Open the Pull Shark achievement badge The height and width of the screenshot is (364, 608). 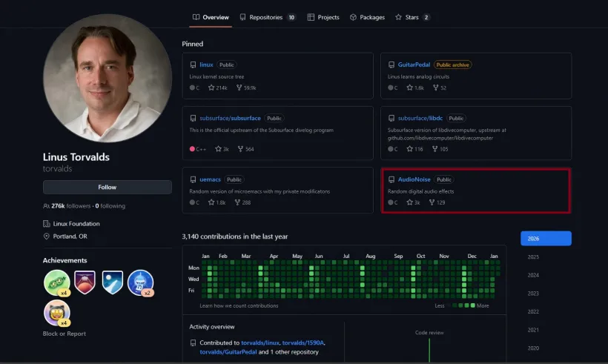(x=140, y=282)
